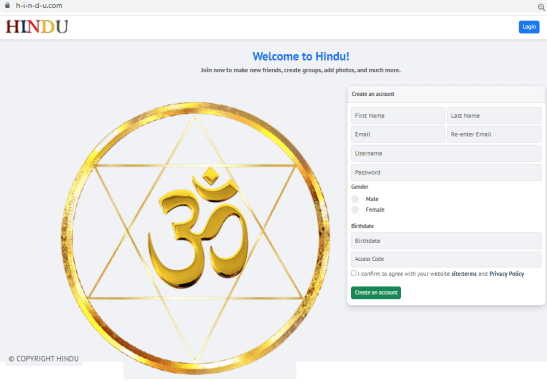Image resolution: width=547 pixels, height=383 pixels.
Task: Check the agree to terms checkbox
Action: (354, 273)
